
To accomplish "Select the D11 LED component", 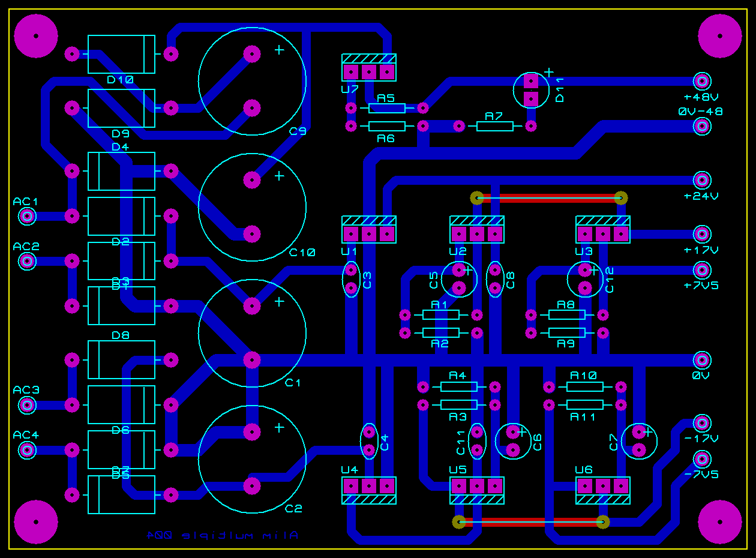I will pyautogui.click(x=531, y=89).
